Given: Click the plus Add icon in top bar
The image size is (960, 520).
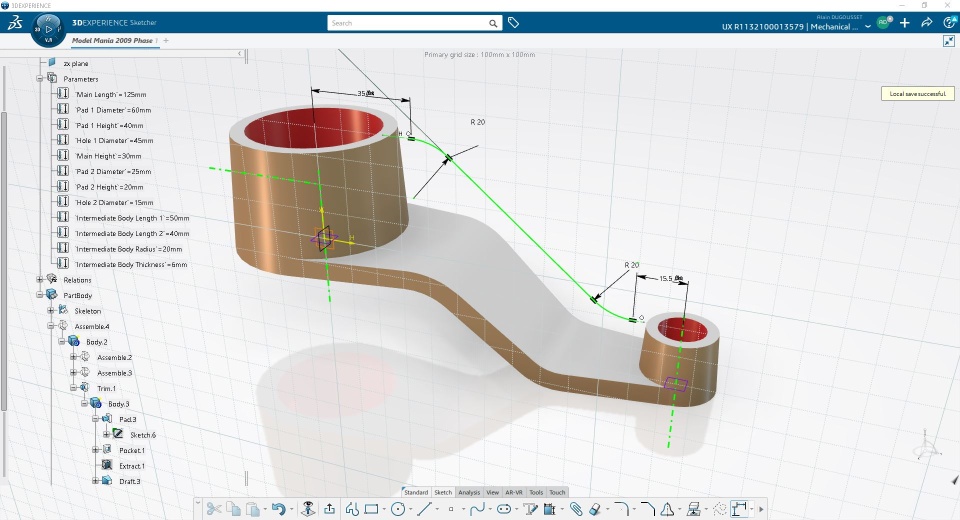Looking at the screenshot, I should pos(905,23).
